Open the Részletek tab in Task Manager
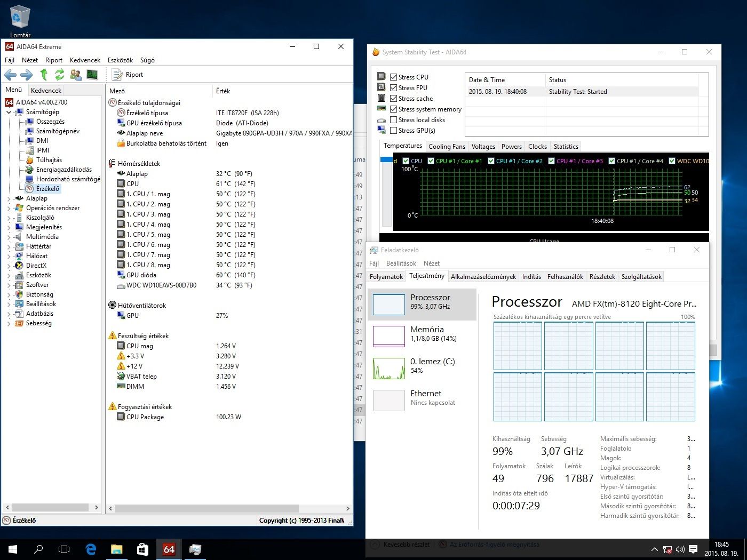Screen dimensions: 747x560 pyautogui.click(x=602, y=277)
